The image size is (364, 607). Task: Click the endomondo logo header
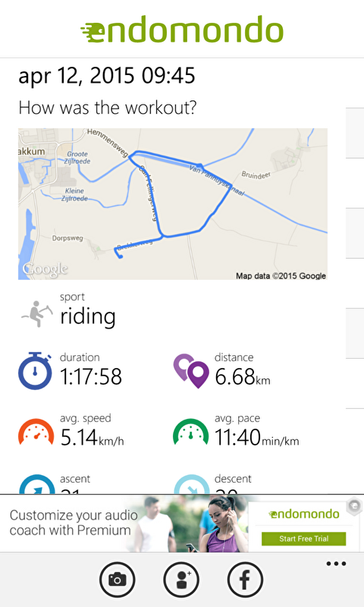pyautogui.click(x=182, y=30)
